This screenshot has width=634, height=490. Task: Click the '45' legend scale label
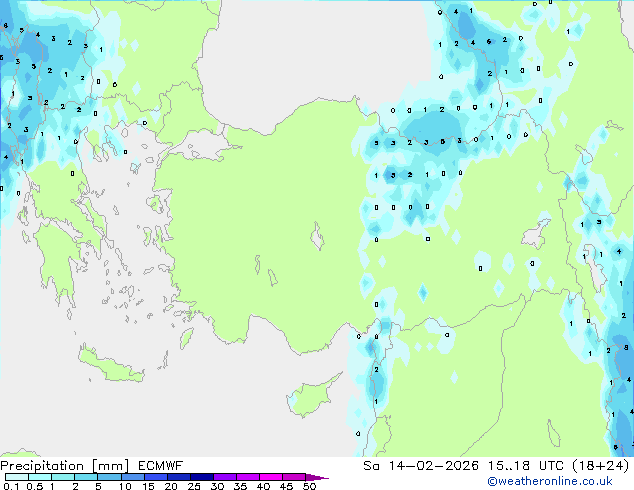tap(286, 486)
